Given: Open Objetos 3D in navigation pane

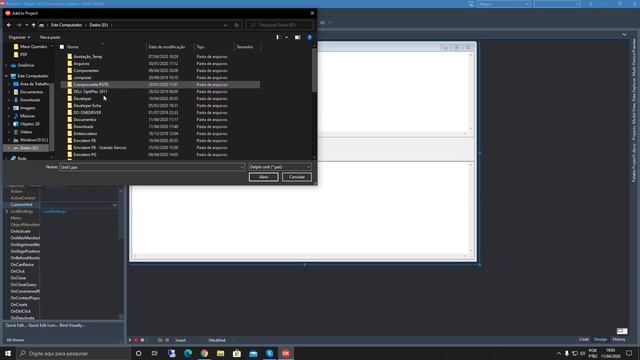Looking at the screenshot, I should (29, 124).
